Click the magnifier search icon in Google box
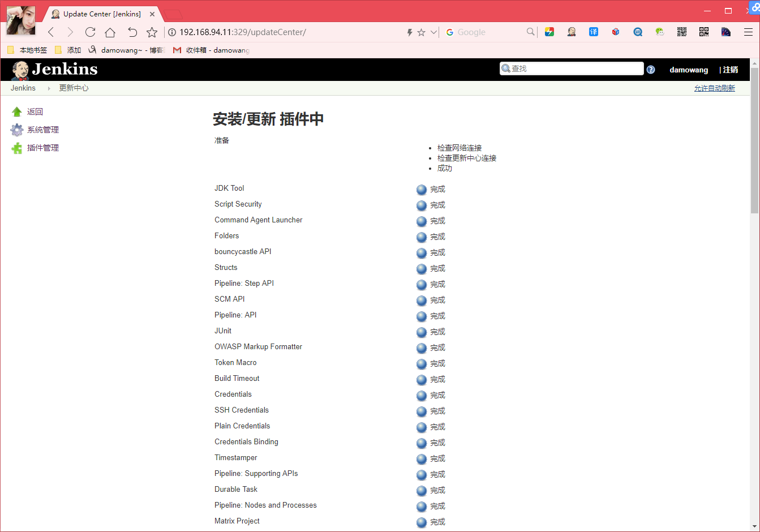 [x=530, y=32]
